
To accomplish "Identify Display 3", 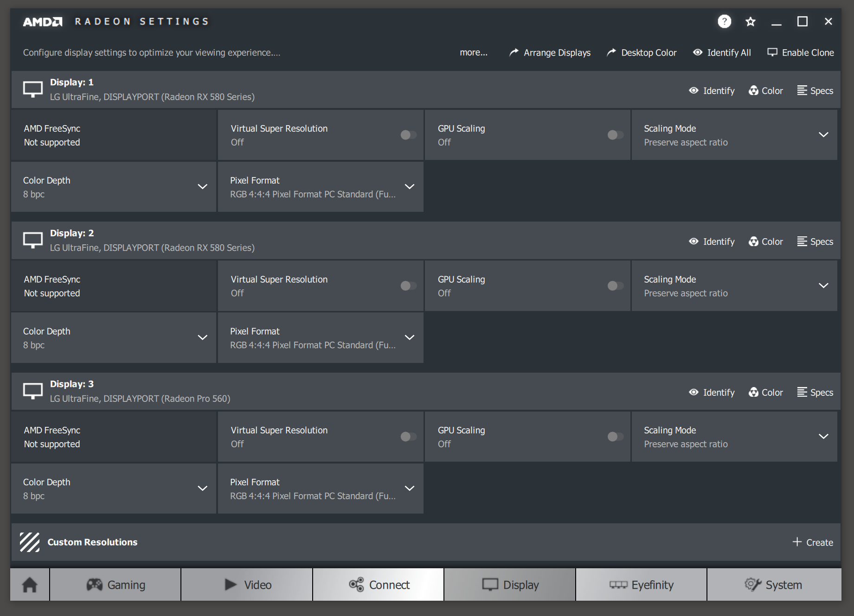I will pos(712,393).
